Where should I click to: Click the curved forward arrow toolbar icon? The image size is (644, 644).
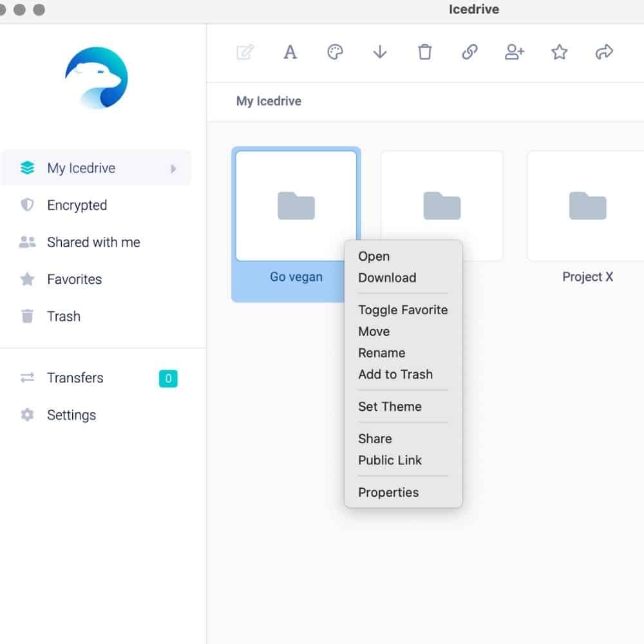[604, 52]
